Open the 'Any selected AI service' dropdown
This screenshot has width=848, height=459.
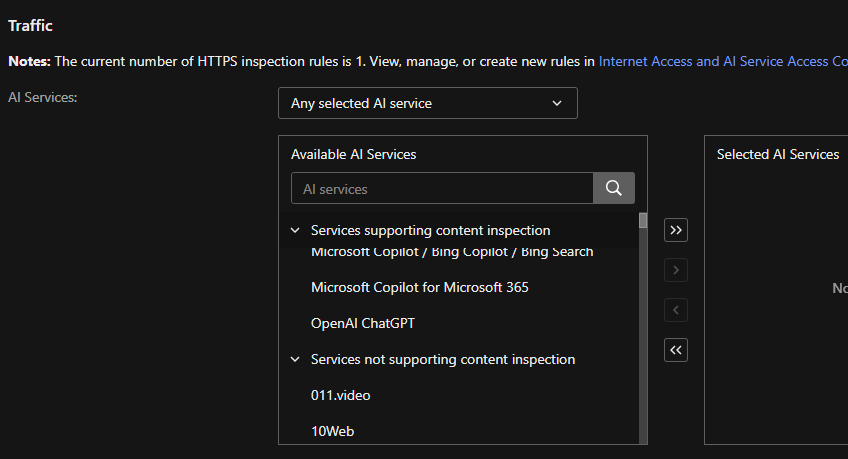(x=427, y=103)
